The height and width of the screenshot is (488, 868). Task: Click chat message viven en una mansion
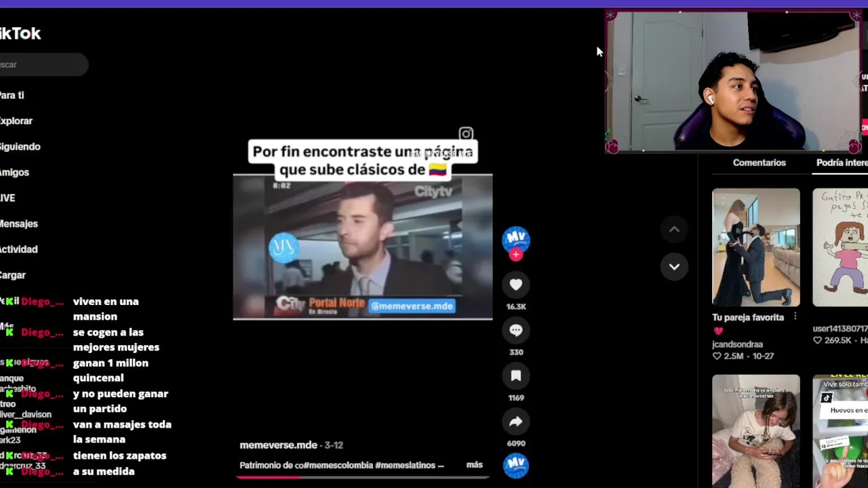click(106, 309)
